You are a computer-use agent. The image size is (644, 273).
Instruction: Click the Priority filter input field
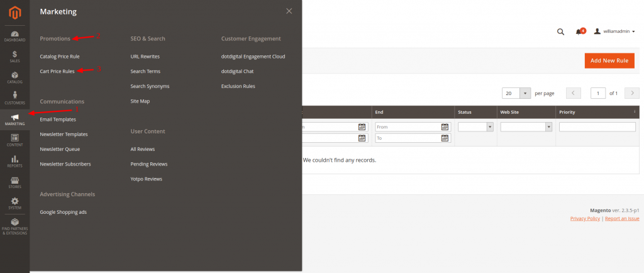[597, 126]
